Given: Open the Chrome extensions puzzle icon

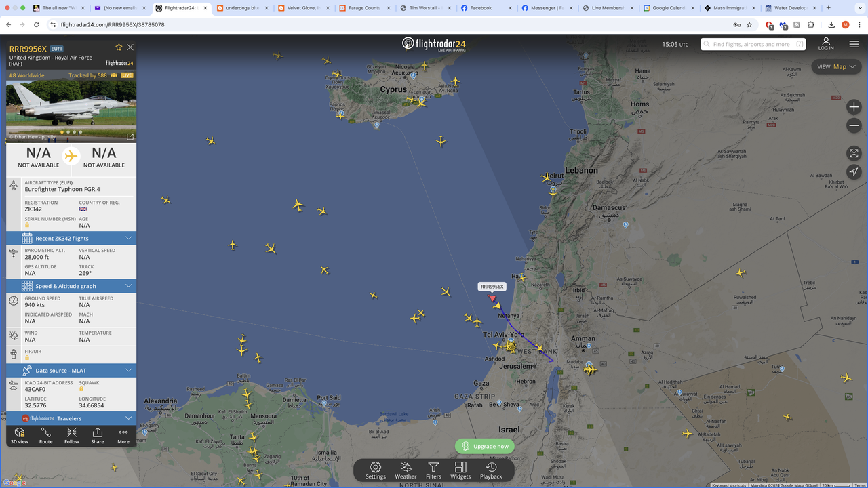Looking at the screenshot, I should pos(811,24).
